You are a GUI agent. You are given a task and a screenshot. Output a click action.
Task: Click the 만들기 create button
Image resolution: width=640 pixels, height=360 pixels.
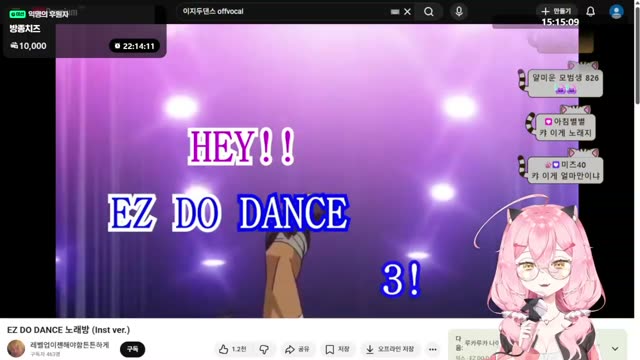click(557, 11)
